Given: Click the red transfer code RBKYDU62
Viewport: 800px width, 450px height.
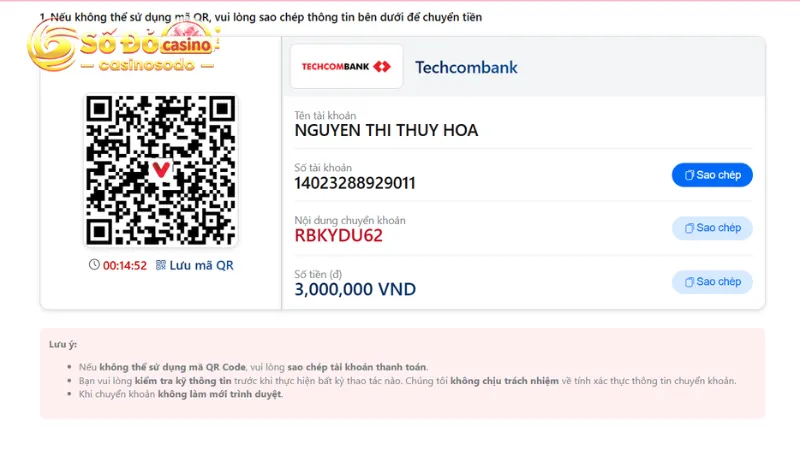Looking at the screenshot, I should click(338, 236).
